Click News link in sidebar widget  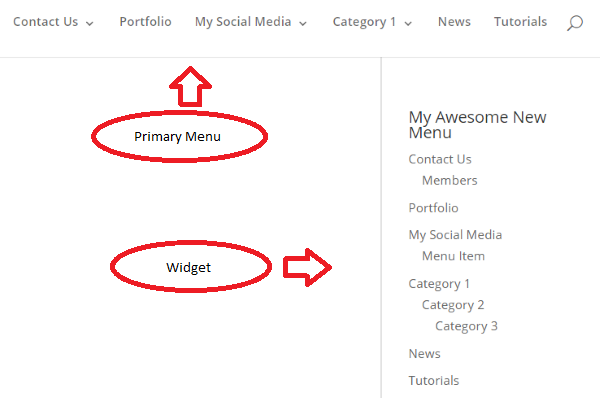(424, 354)
